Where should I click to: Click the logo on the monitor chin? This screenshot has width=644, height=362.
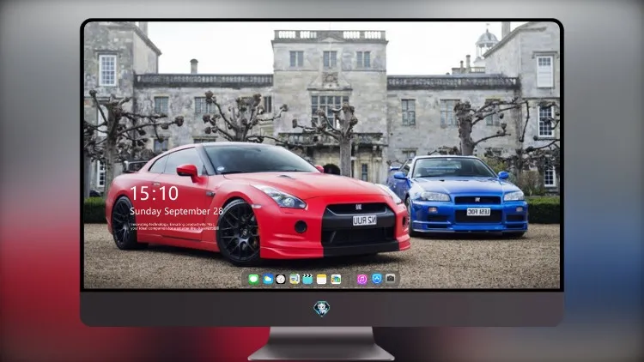point(322,308)
